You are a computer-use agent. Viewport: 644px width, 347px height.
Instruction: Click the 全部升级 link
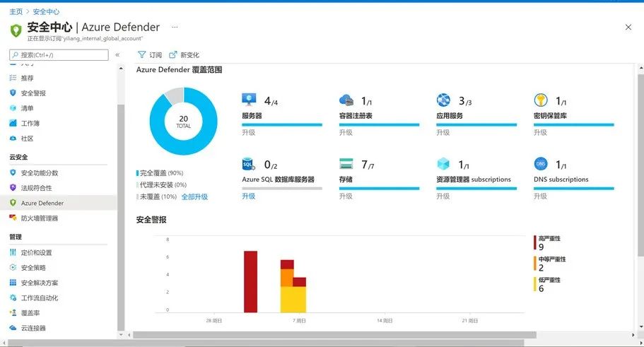[x=194, y=196]
